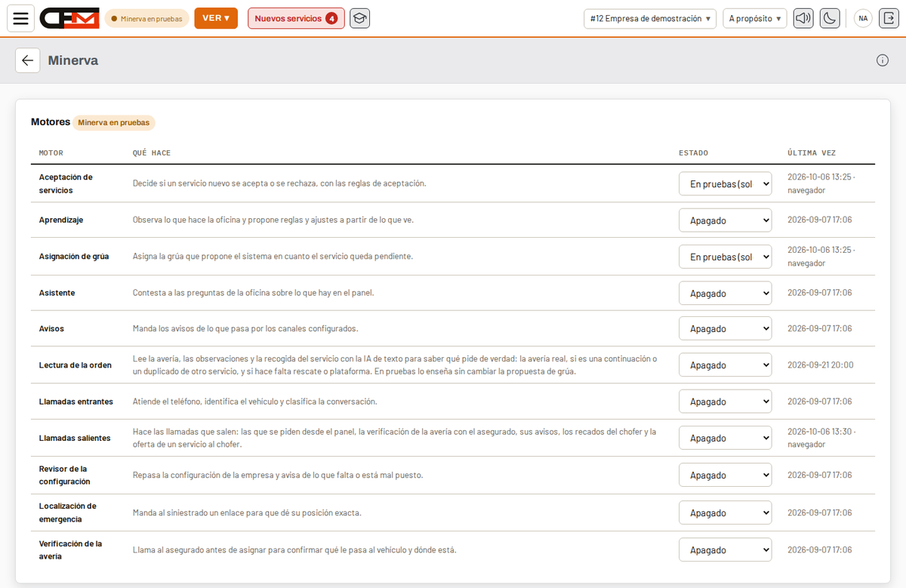Screen dimensions: 906x588
Task: Open the graduation cap training icon
Action: [x=360, y=18]
